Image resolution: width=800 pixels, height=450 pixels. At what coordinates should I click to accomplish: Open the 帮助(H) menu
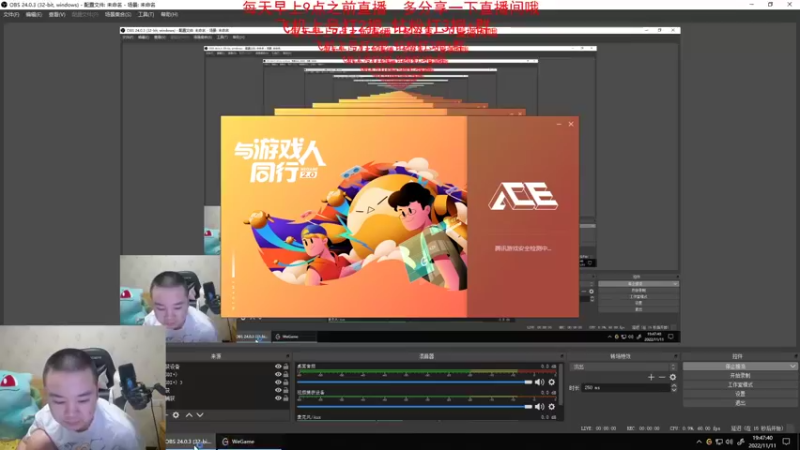pyautogui.click(x=169, y=15)
